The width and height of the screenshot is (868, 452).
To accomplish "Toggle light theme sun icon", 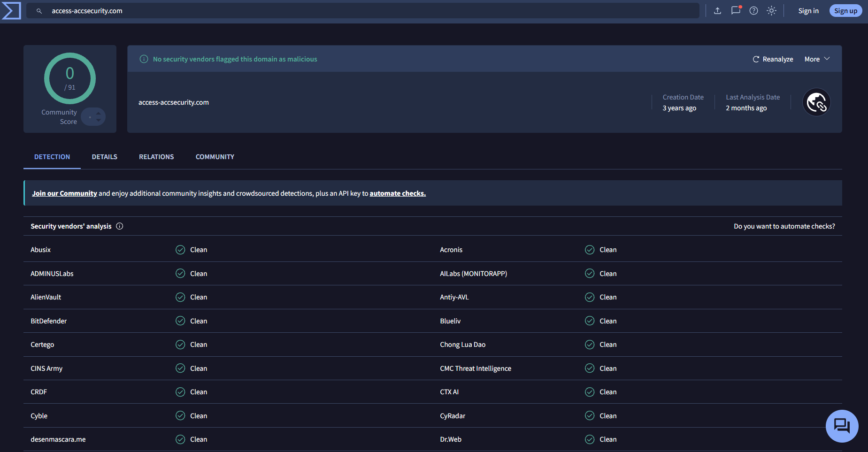I will (771, 11).
